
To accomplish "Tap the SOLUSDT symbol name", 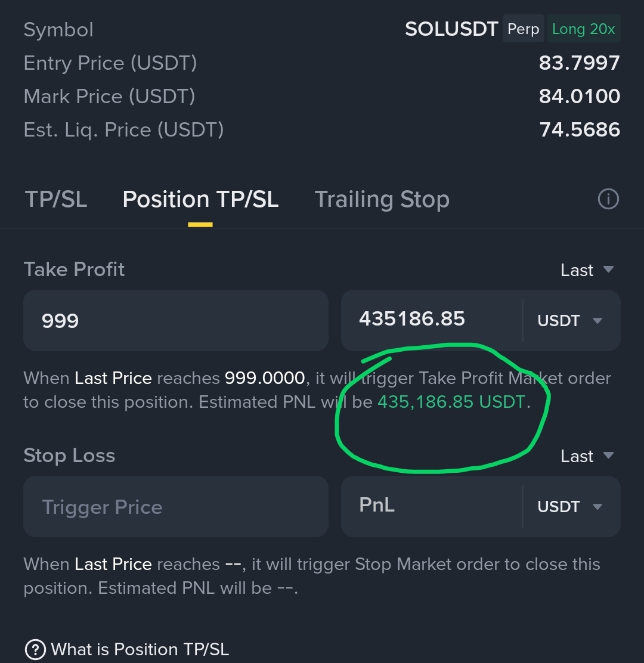I will coord(451,29).
